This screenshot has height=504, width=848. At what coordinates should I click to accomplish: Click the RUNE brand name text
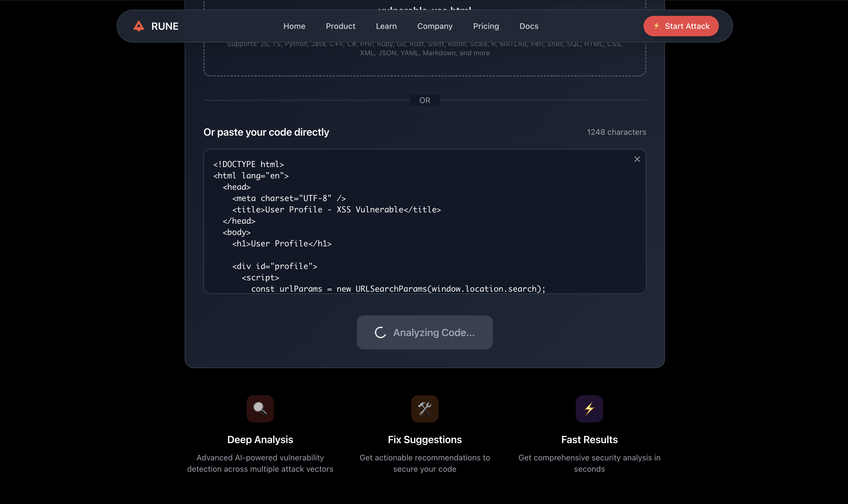click(165, 26)
